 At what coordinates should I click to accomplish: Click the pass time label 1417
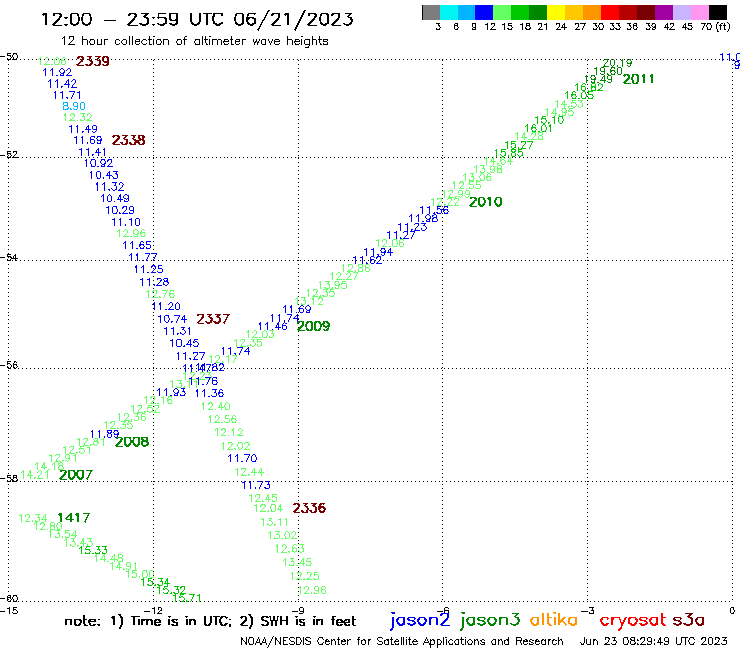74,518
